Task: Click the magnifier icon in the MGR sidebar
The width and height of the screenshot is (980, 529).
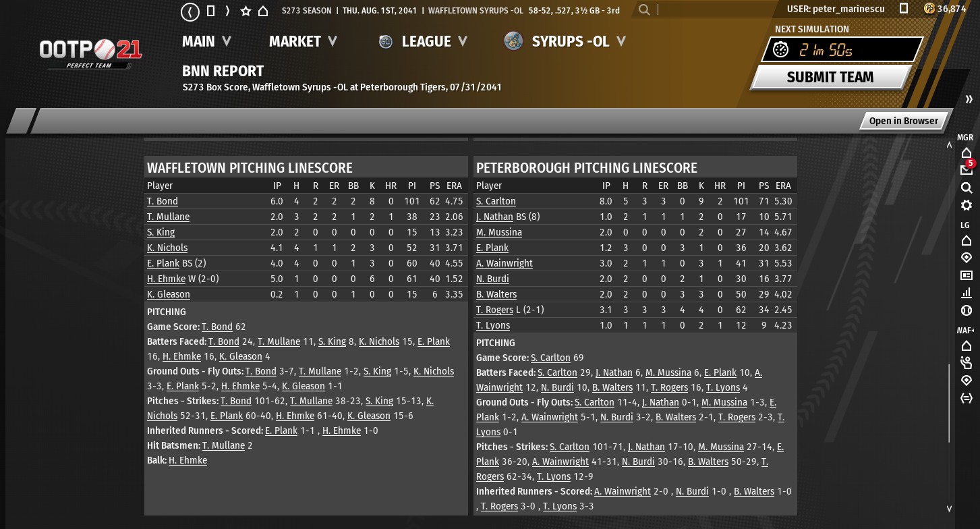Action: pyautogui.click(x=966, y=188)
